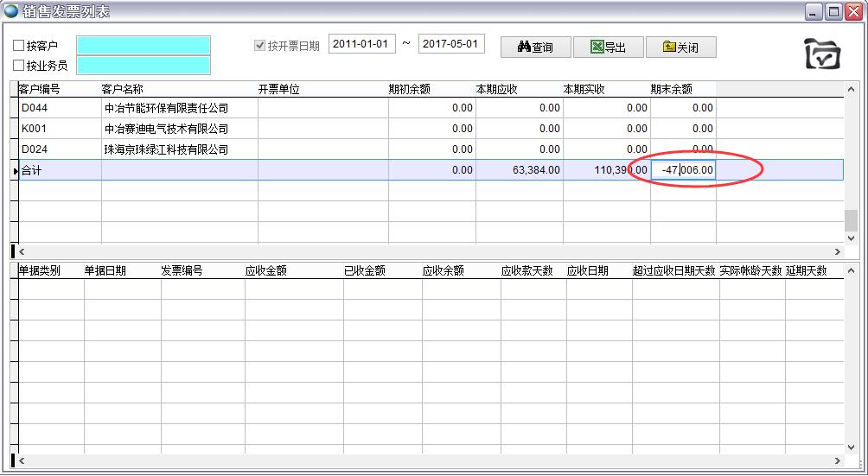The height and width of the screenshot is (476, 868).
Task: Click the folder checkmark icon at top right
Action: coord(822,54)
